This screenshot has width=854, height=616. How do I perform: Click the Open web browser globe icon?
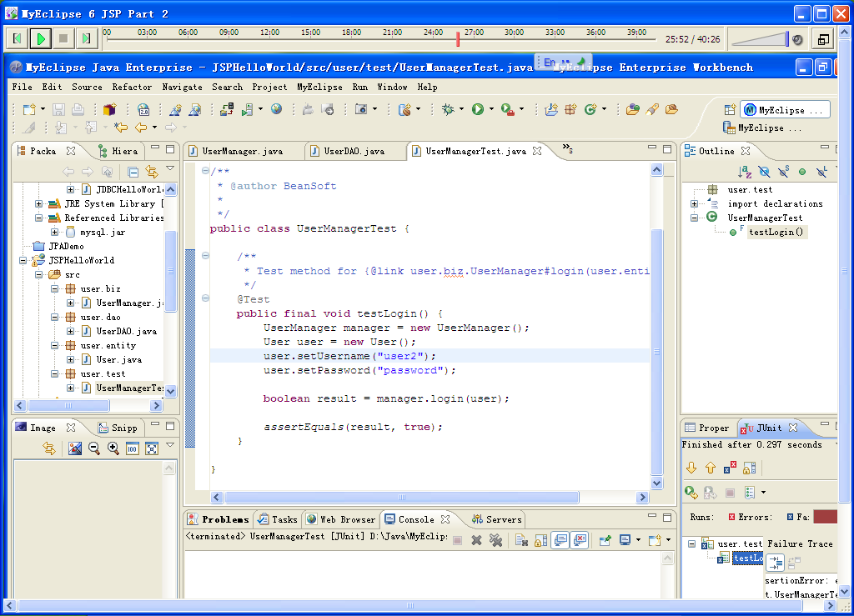point(277,109)
